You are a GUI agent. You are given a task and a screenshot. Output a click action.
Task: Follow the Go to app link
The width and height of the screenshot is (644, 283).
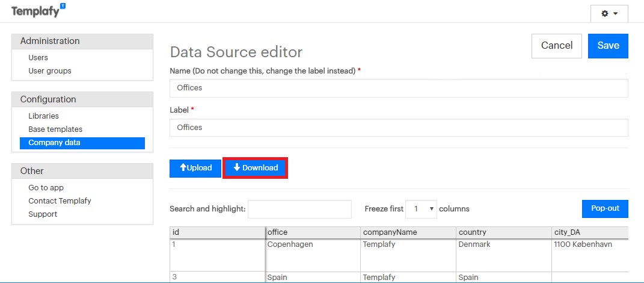click(46, 188)
